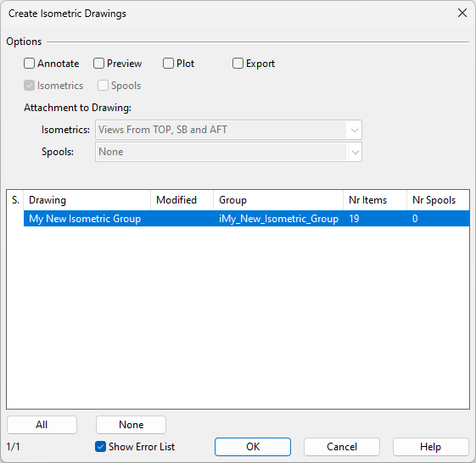Tick the Preview option
The image size is (476, 463).
[x=98, y=64]
